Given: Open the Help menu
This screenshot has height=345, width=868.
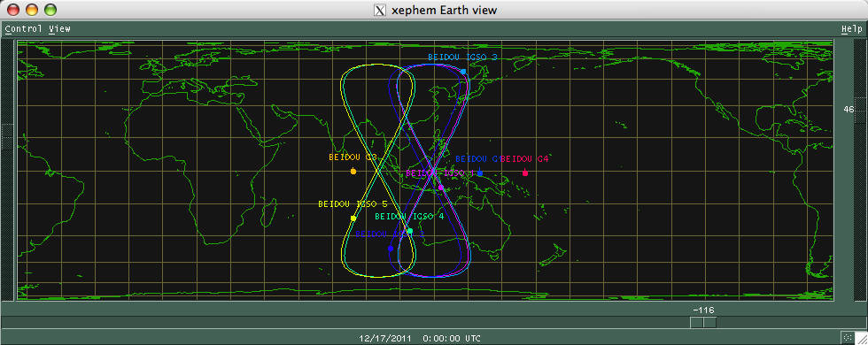Looking at the screenshot, I should [851, 28].
